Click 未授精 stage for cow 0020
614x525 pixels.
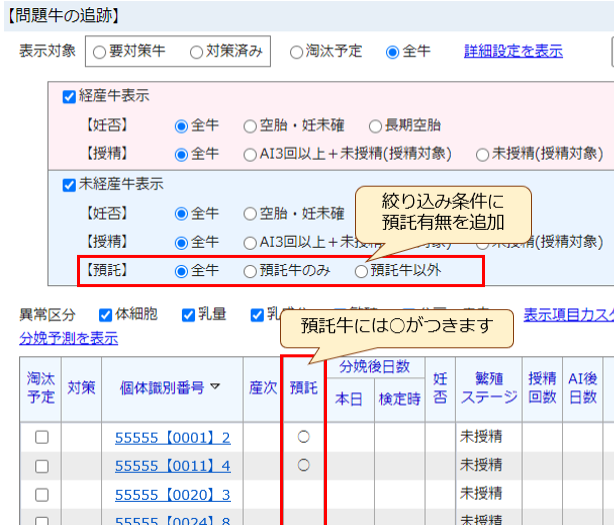(481, 494)
